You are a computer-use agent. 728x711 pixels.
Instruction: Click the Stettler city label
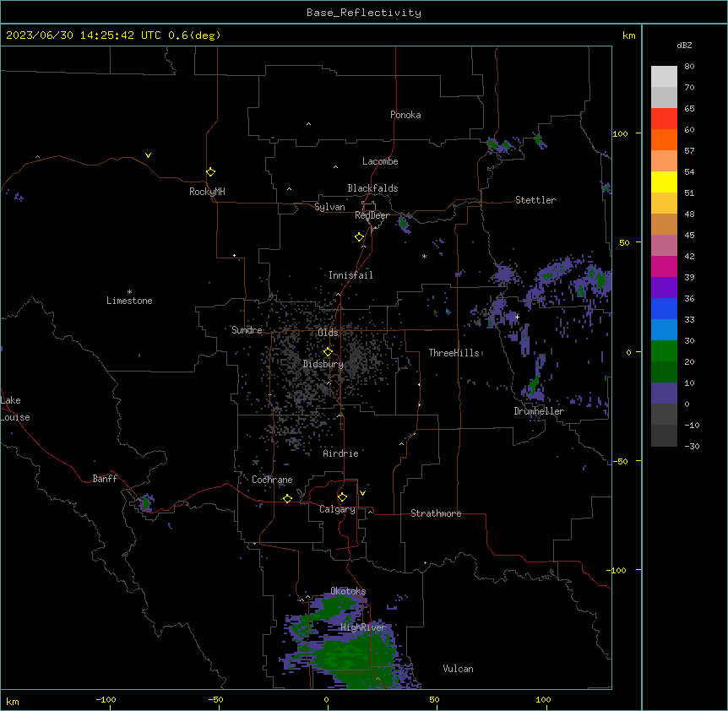tap(535, 200)
